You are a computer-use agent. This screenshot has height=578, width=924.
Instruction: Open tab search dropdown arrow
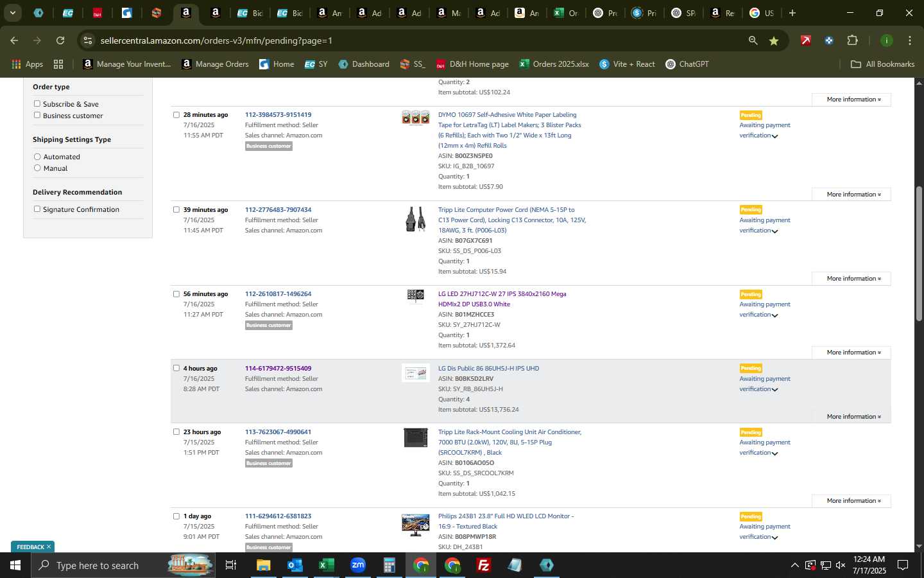point(12,13)
